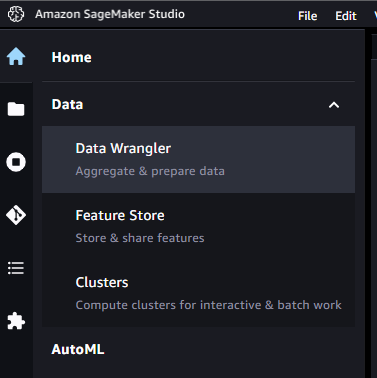Click the SageMaker brain logo icon
The width and height of the screenshot is (377, 378).
click(x=16, y=14)
